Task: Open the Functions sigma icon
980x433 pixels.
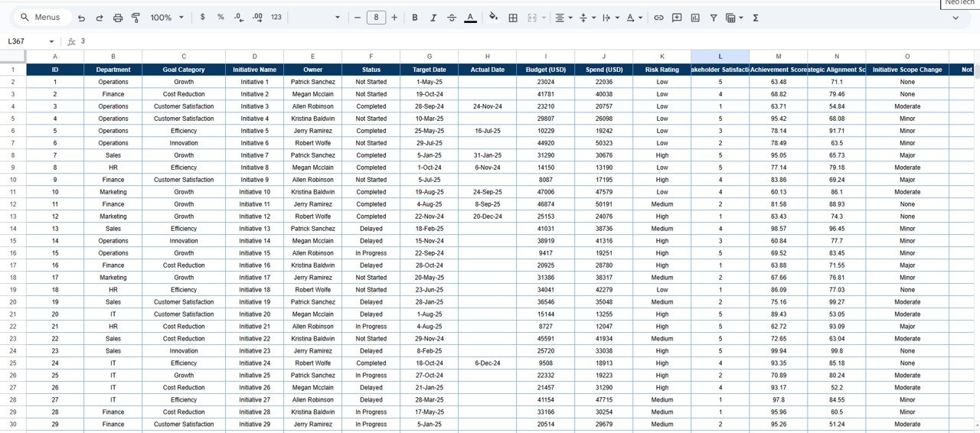Action: pos(756,18)
